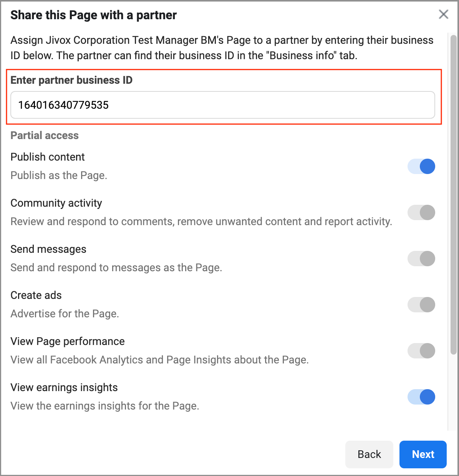Enable the Community activity toggle

[421, 212]
